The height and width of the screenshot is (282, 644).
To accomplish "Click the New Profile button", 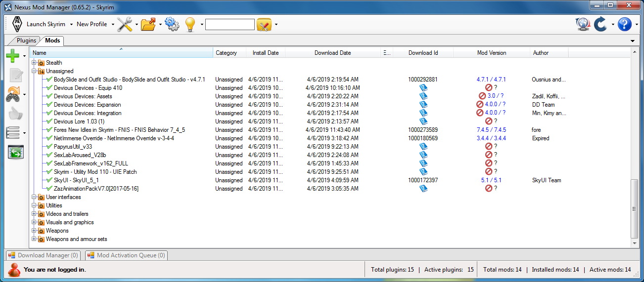I will [92, 24].
